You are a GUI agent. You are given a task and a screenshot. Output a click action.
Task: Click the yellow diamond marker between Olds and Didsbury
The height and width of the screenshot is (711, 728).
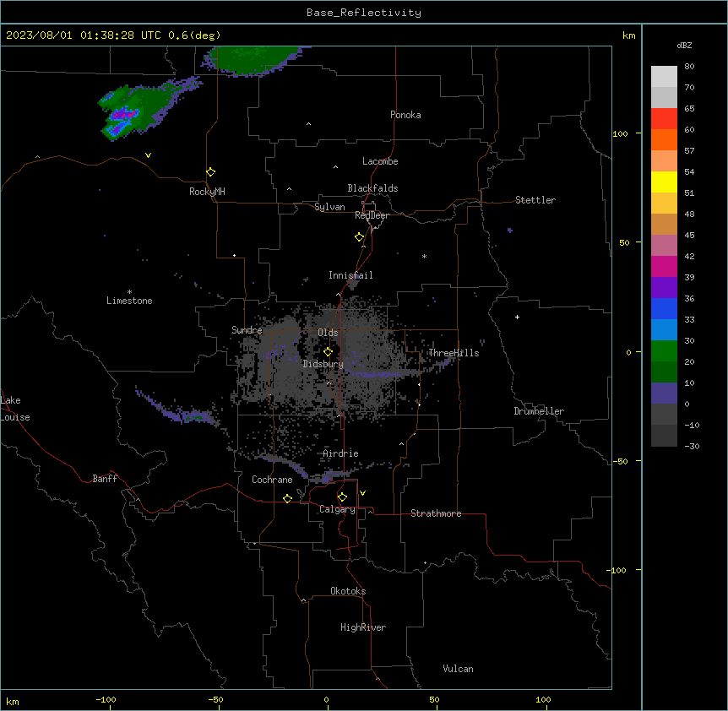tap(328, 352)
